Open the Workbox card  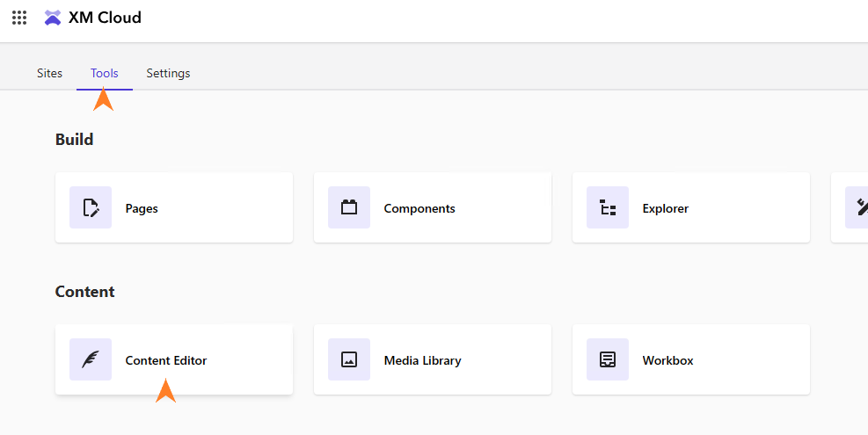tap(691, 359)
